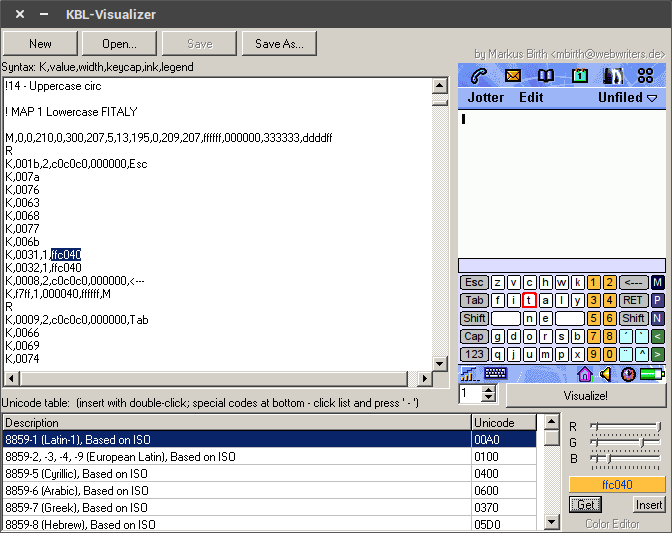Click the keyboard icon in status bar
Image resolution: width=672 pixels, height=533 pixels.
(495, 374)
